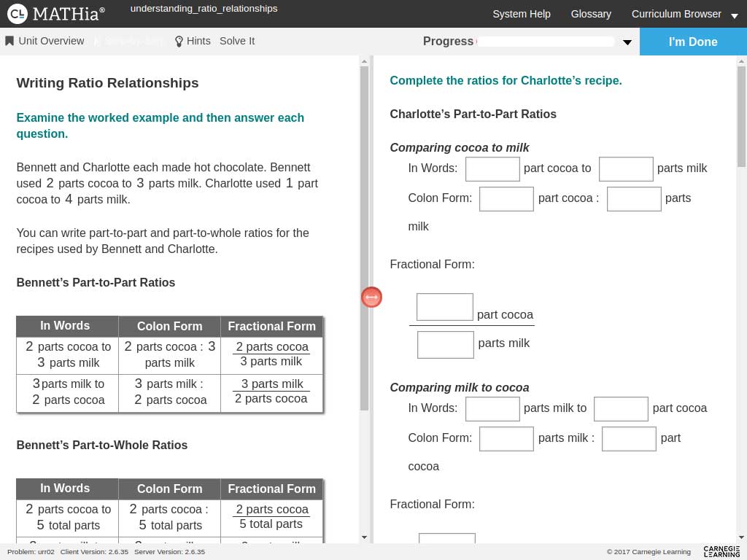Open the System Help menu
The width and height of the screenshot is (747, 560).
click(521, 14)
